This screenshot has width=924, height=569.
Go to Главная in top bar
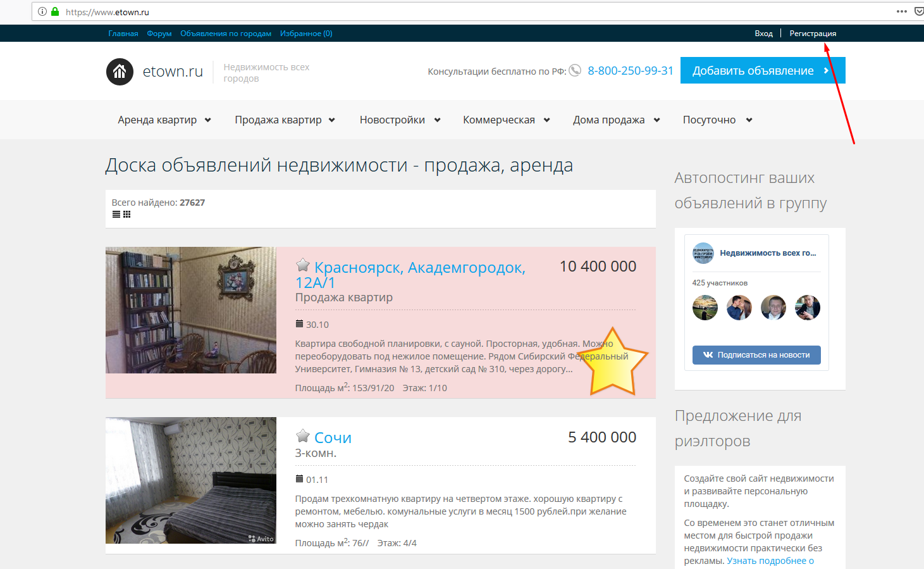pos(123,34)
